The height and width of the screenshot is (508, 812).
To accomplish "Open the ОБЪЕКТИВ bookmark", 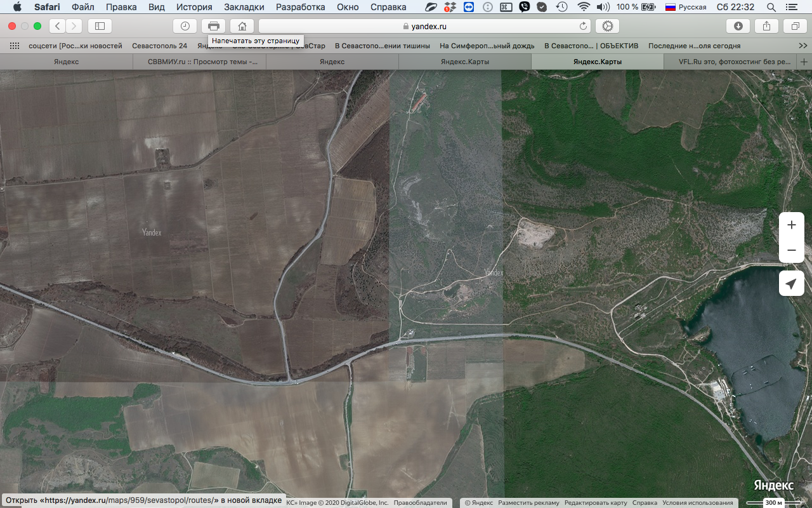I will coord(592,46).
